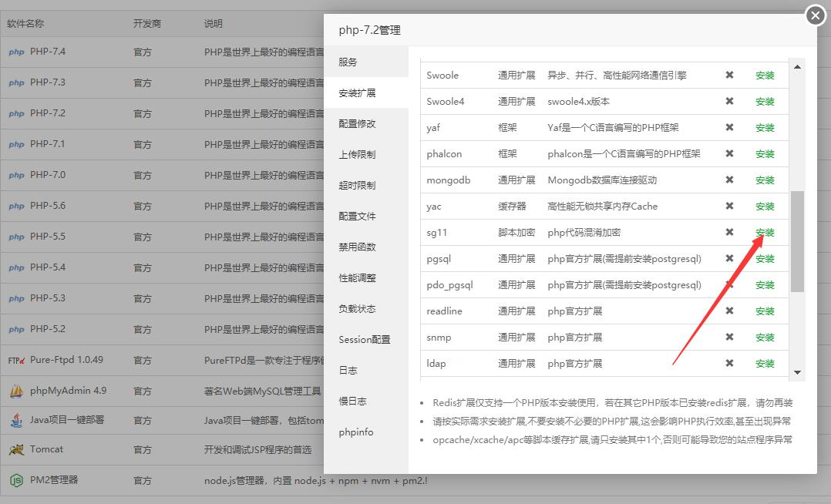Install the ldap extension
831x504 pixels.
tap(765, 364)
